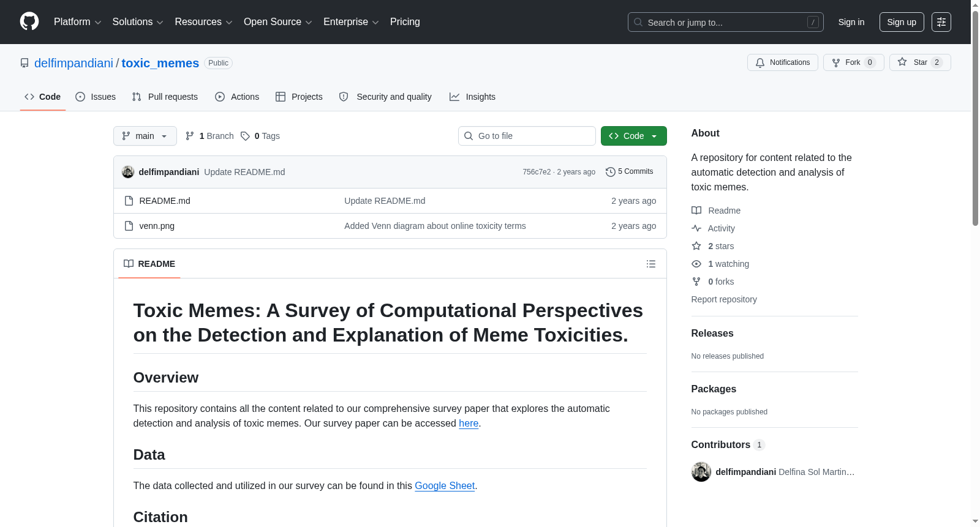Open the header settings sliders icon
The width and height of the screenshot is (980, 527).
[x=941, y=22]
